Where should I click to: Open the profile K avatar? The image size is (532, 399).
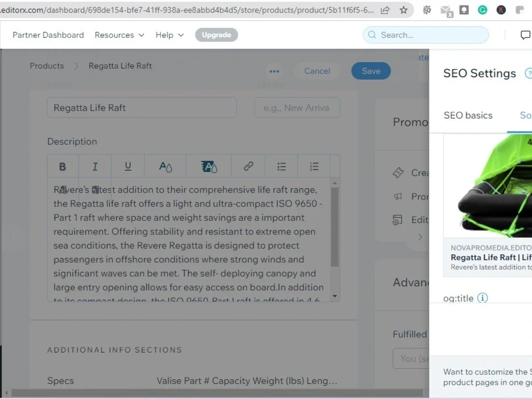click(x=501, y=10)
